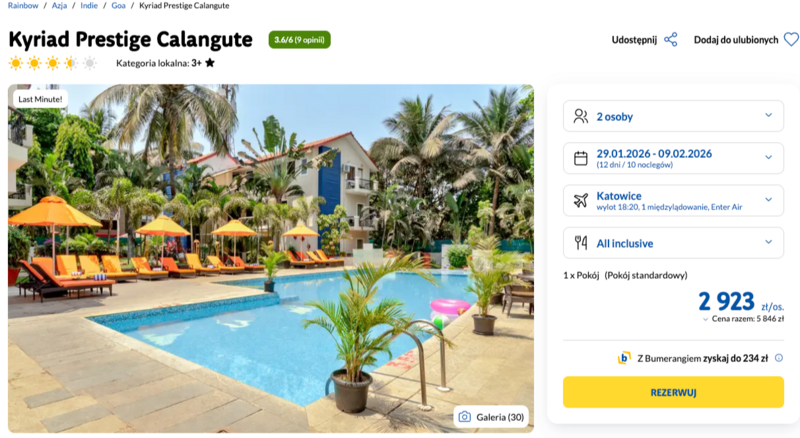Expand Cena razem price breakdown chevron
This screenshot has width=800, height=438.
tap(705, 320)
